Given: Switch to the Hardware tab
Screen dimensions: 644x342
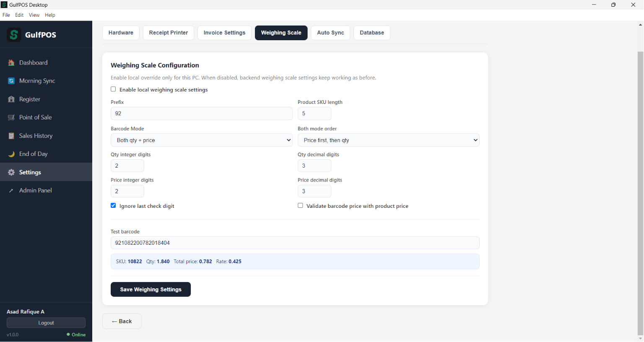Looking at the screenshot, I should 121,33.
